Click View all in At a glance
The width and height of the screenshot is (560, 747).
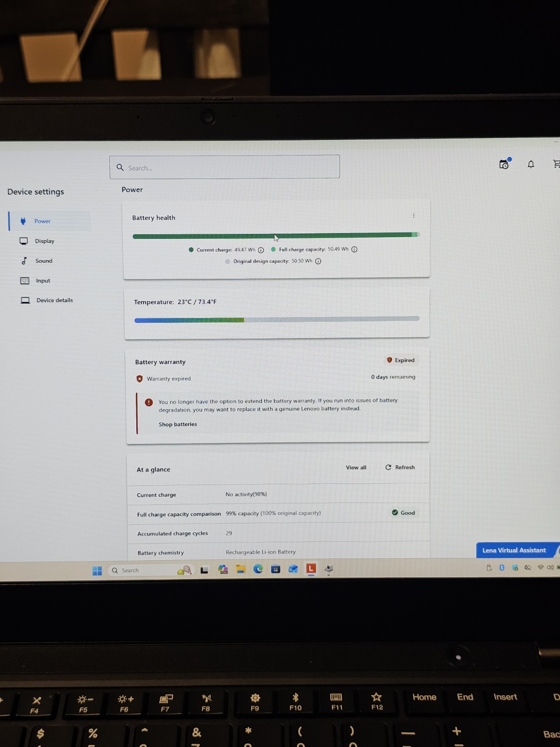356,467
